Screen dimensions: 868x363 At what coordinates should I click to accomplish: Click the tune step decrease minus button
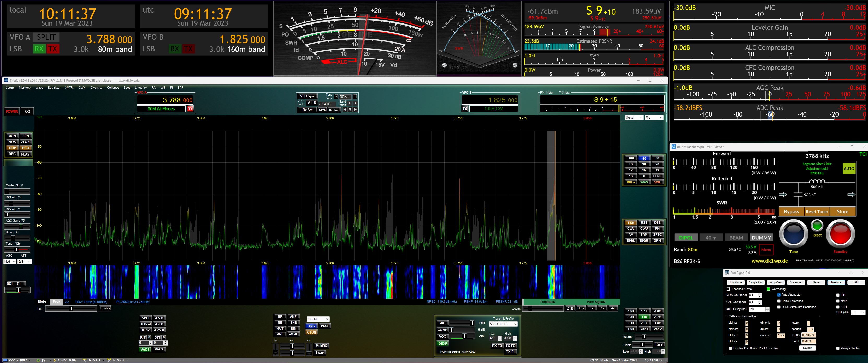[336, 97]
